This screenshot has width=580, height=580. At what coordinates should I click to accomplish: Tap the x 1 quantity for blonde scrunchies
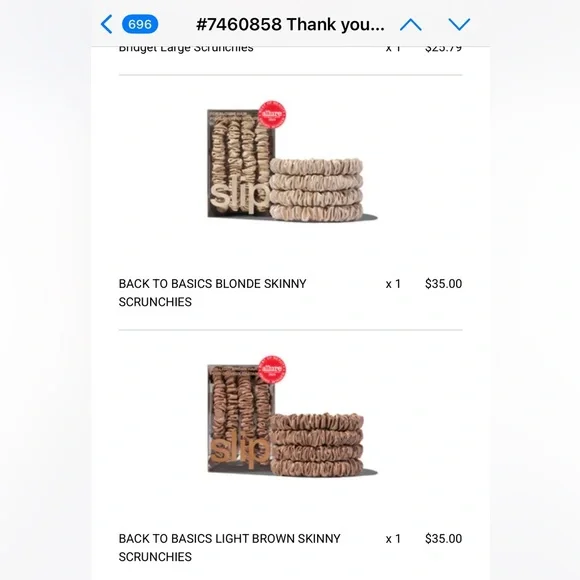[393, 284]
